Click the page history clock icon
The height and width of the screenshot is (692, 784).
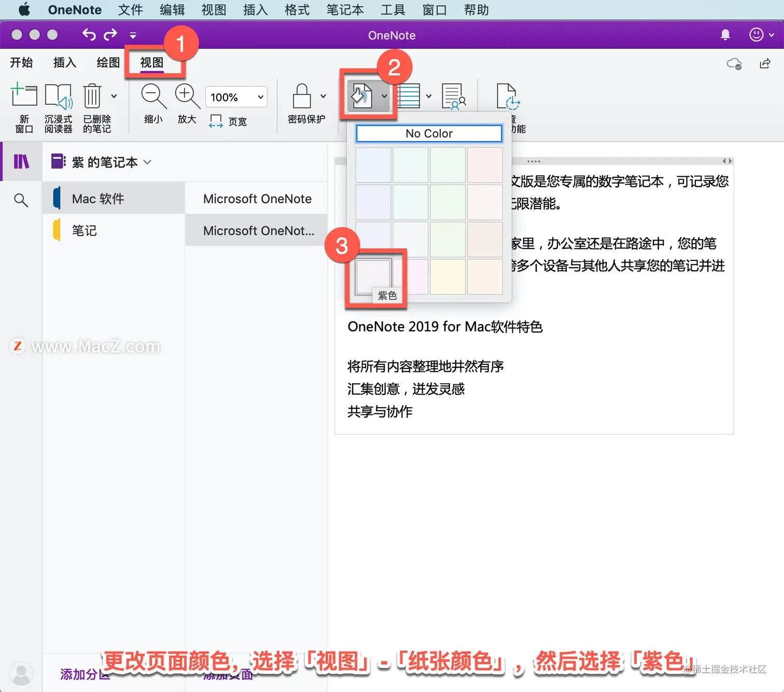pyautogui.click(x=508, y=96)
